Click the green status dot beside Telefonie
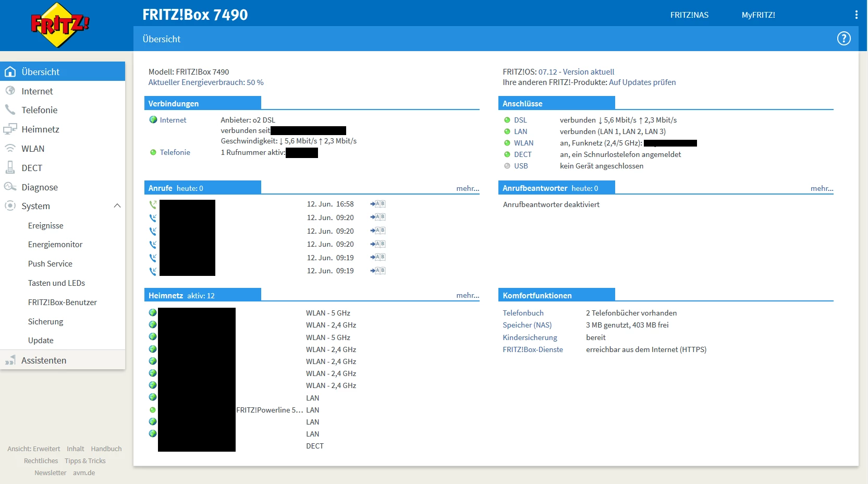The width and height of the screenshot is (868, 484). click(x=153, y=152)
